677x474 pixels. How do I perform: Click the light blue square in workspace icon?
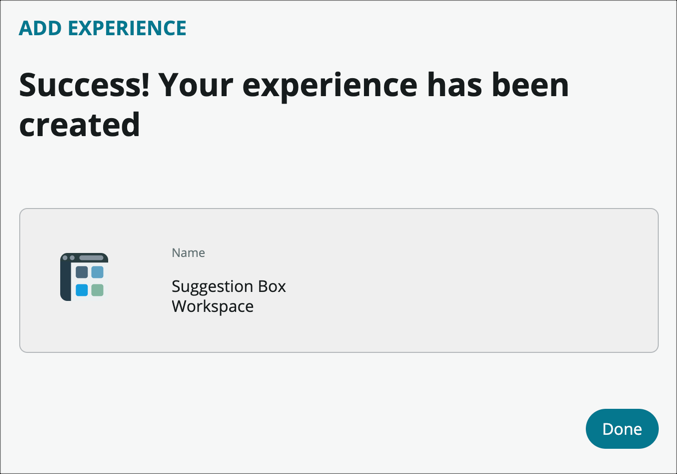(97, 272)
